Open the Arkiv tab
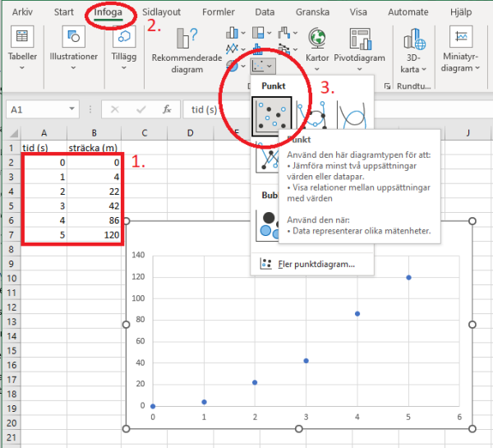This screenshot has height=448, width=493. coord(22,12)
